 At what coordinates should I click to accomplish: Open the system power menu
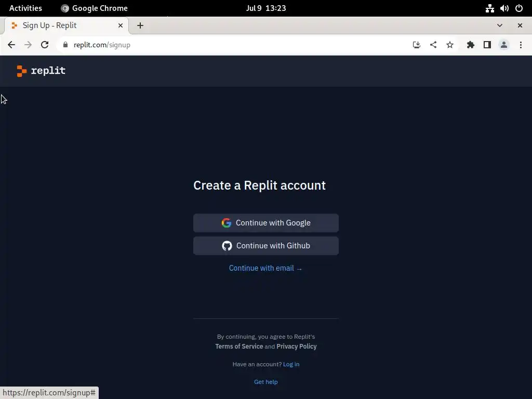click(519, 8)
